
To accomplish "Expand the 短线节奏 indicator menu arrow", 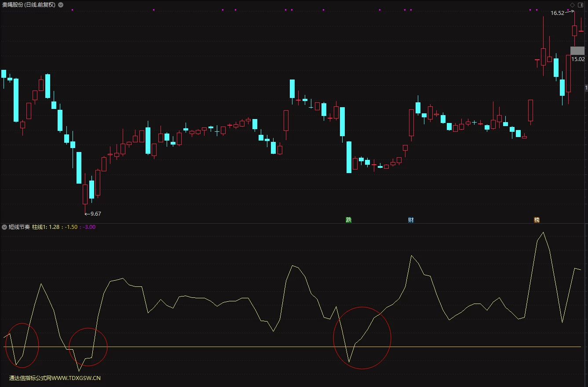I will 4,227.
